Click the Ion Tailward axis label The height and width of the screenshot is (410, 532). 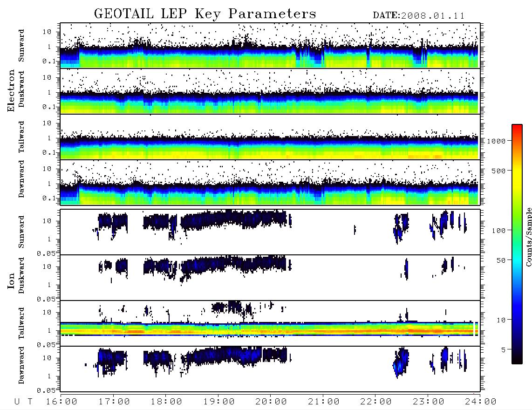(x=21, y=323)
